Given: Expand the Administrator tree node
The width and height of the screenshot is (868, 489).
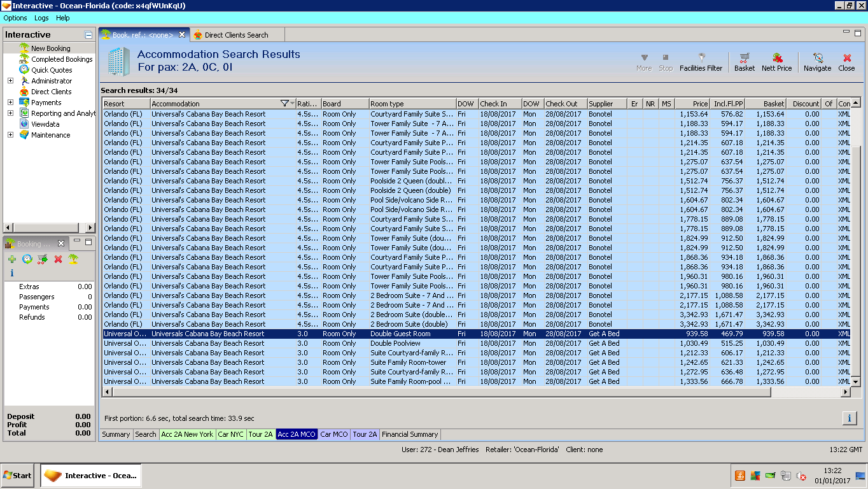Looking at the screenshot, I should 10,81.
